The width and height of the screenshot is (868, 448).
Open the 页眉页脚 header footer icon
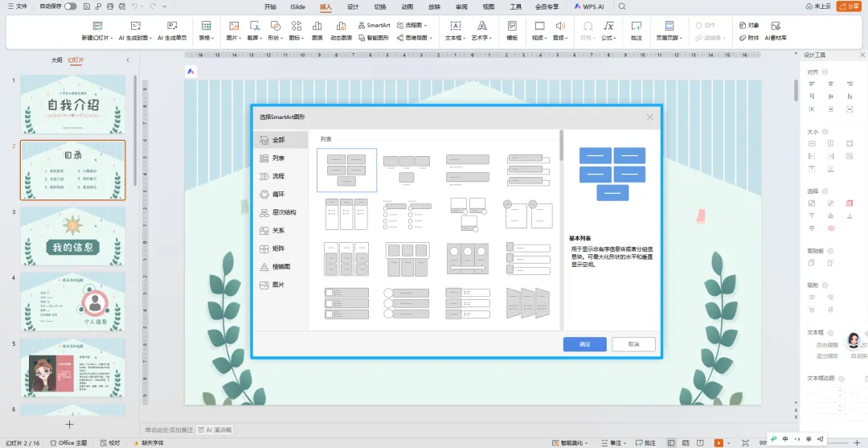669,26
